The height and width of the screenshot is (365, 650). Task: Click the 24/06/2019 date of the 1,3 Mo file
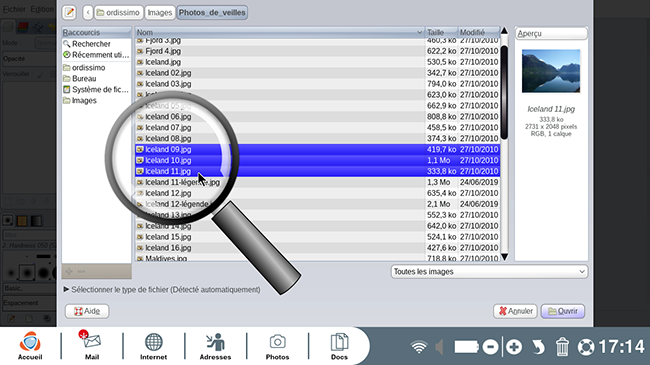click(479, 182)
